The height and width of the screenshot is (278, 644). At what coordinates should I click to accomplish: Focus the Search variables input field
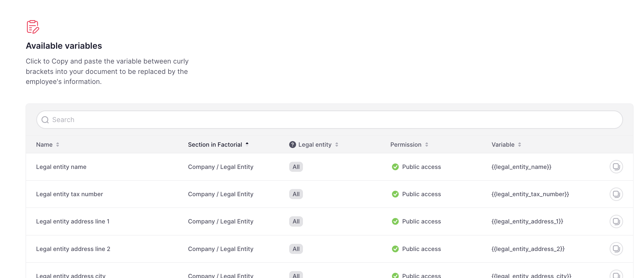pyautogui.click(x=329, y=120)
